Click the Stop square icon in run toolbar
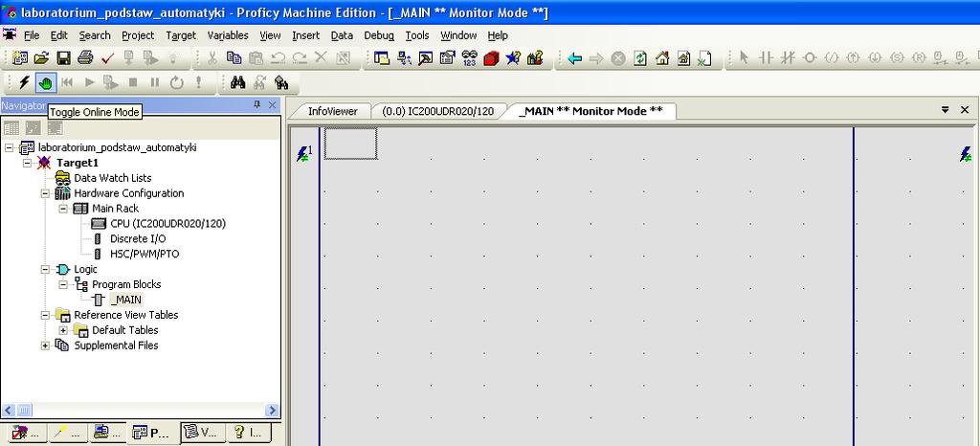Image resolution: width=980 pixels, height=446 pixels. [133, 81]
